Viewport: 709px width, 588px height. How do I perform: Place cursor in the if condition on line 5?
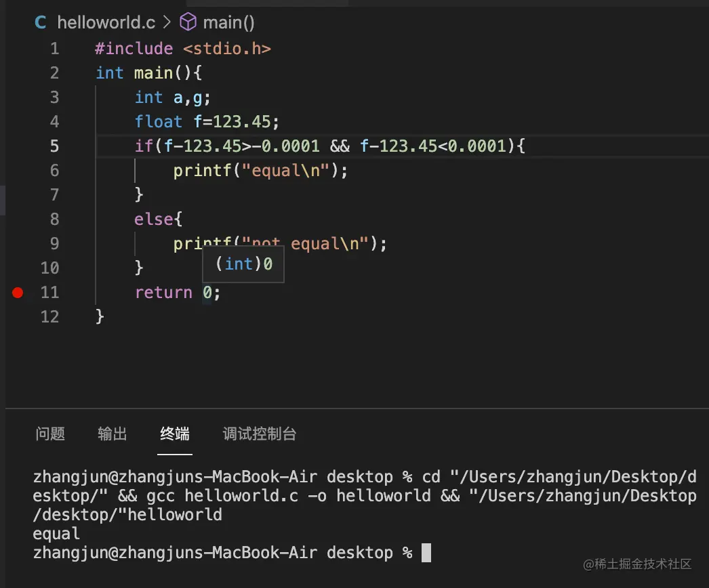click(x=329, y=146)
